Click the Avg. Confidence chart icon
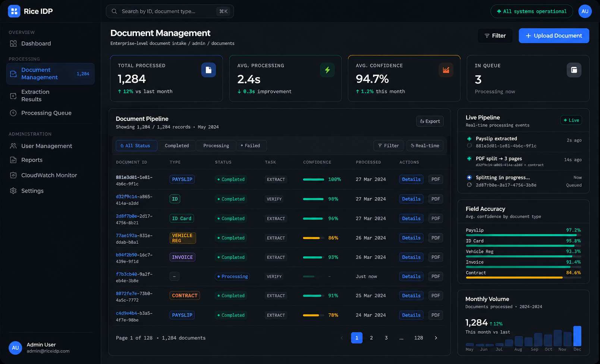Image resolution: width=600 pixels, height=364 pixels. point(446,70)
